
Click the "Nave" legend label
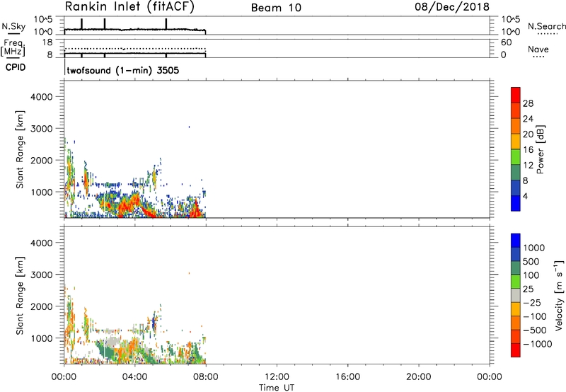point(538,50)
